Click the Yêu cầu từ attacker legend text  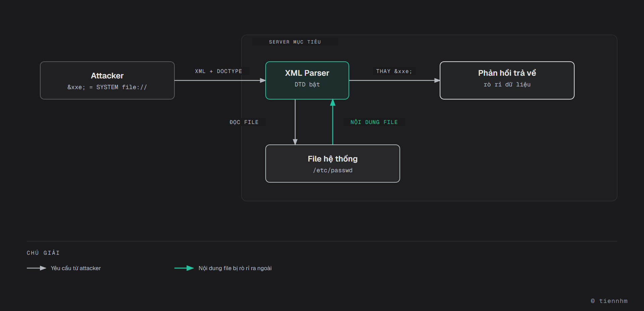[76, 268]
